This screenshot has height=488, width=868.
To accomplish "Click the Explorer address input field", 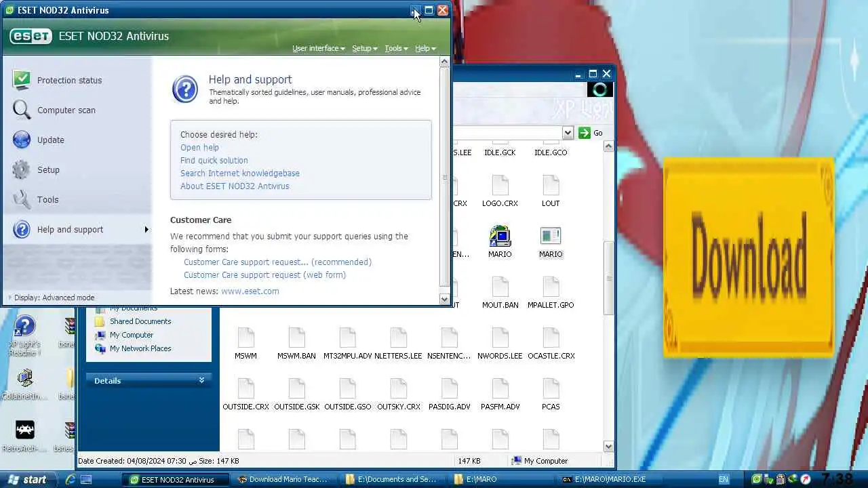I will tap(507, 133).
